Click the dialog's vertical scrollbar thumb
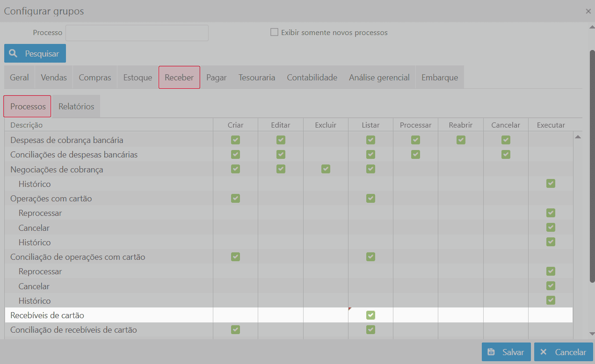 tap(592, 164)
